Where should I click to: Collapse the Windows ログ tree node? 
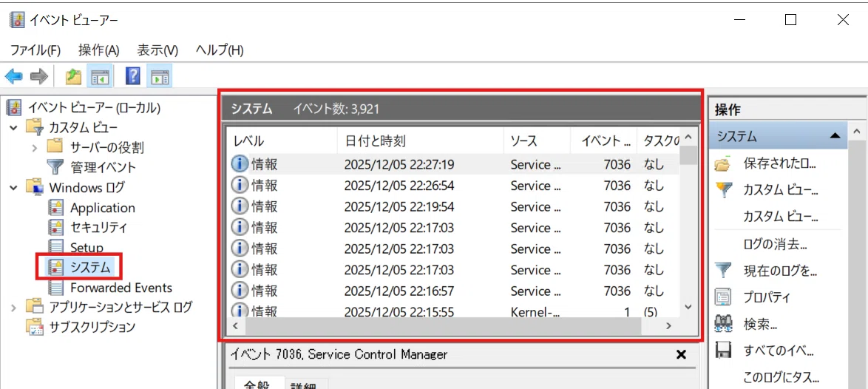[13, 188]
